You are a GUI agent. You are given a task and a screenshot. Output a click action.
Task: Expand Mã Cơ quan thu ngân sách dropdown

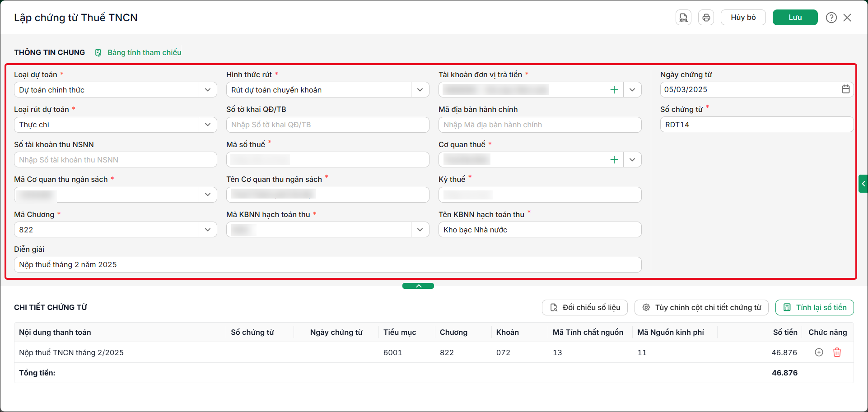tap(208, 194)
